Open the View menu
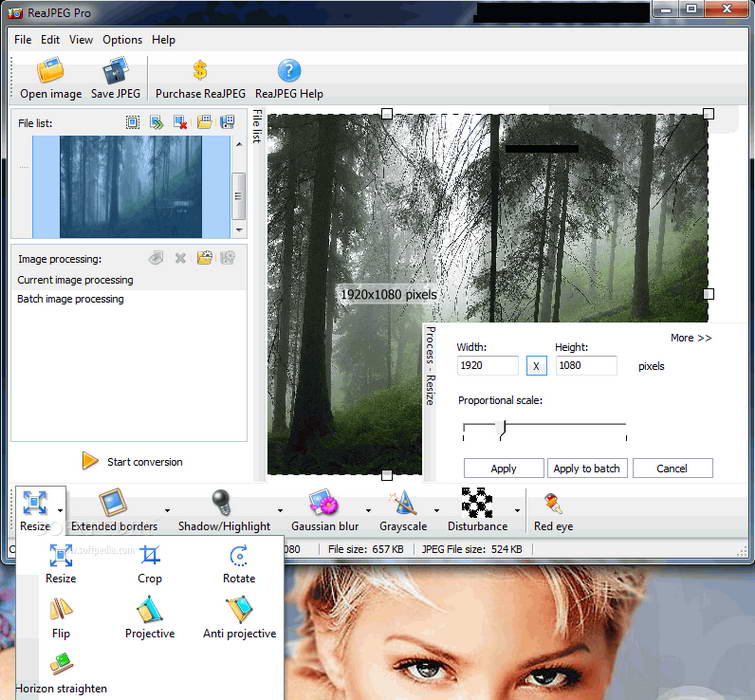The image size is (755, 700). point(81,39)
